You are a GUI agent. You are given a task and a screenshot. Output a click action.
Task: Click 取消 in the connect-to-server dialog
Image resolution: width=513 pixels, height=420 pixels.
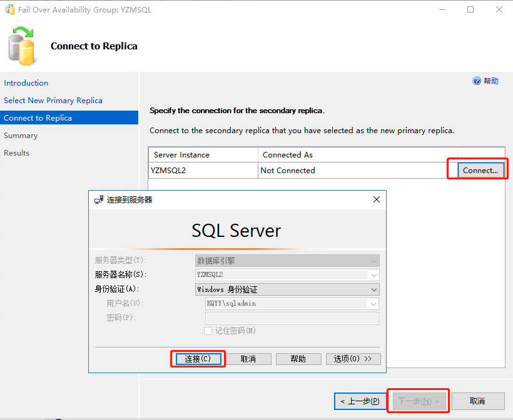[248, 359]
